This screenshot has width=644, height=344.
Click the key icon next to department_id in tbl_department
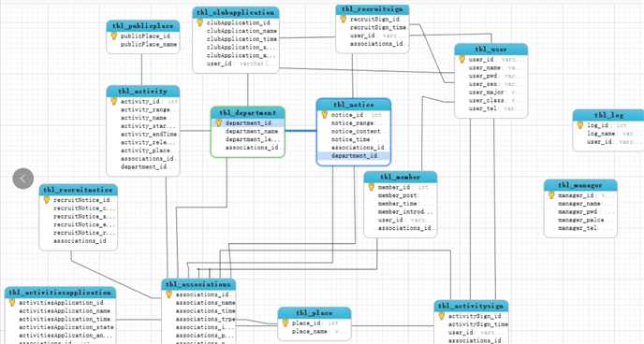coord(218,123)
